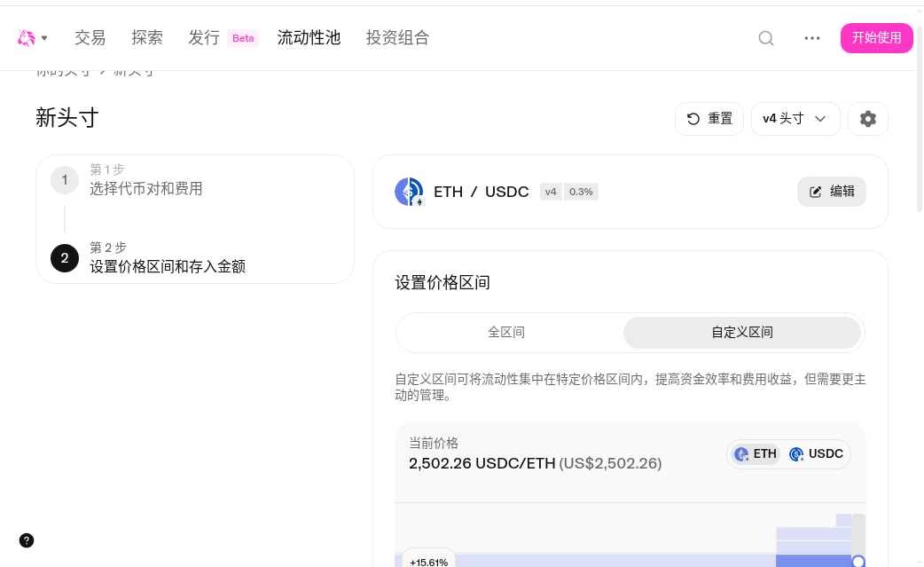
Task: Open the v4 头寸 version dropdown
Action: tap(795, 119)
